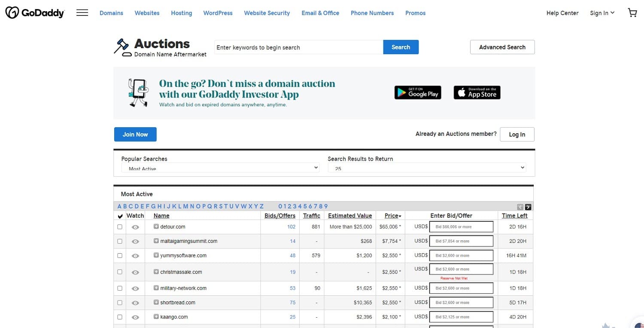Expand details for maltagamingsummit.com
This screenshot has width=644, height=328.
[x=156, y=241]
